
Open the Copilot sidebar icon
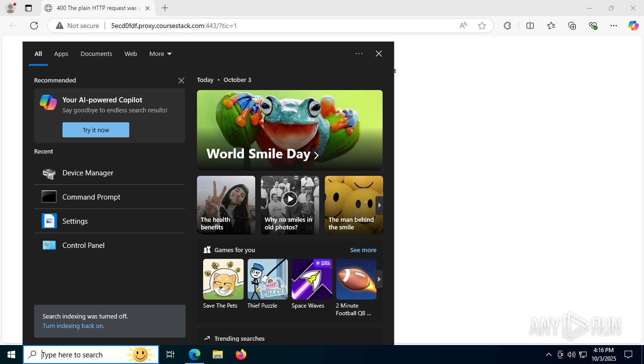(634, 26)
